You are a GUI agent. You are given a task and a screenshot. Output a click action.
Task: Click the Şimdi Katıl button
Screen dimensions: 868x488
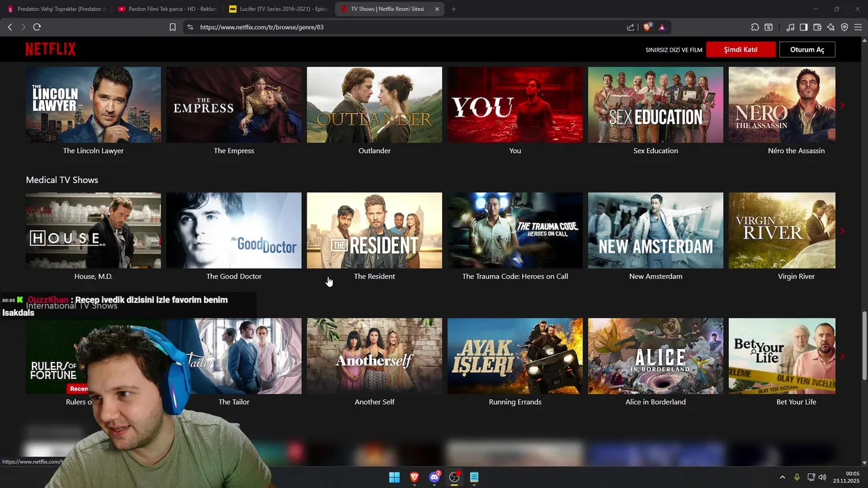[741, 49]
